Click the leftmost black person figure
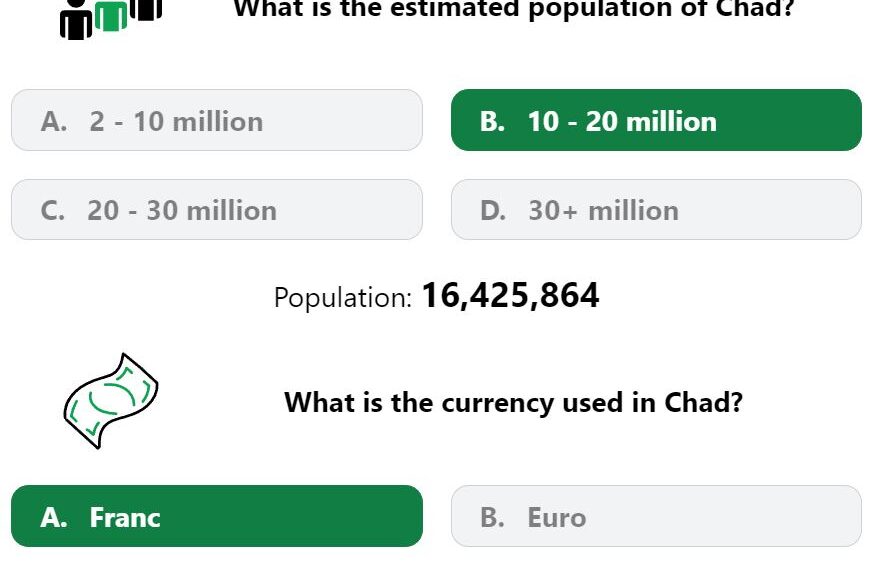 76,21
